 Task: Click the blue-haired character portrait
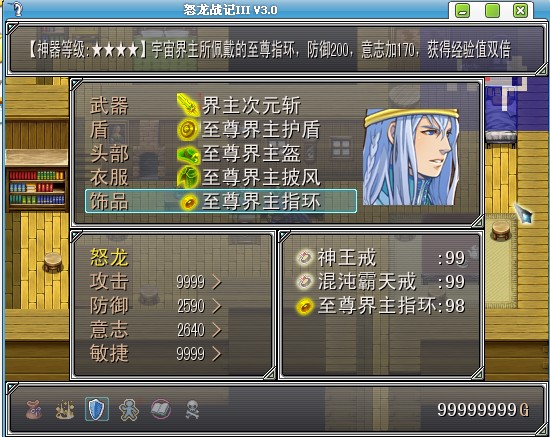411,157
